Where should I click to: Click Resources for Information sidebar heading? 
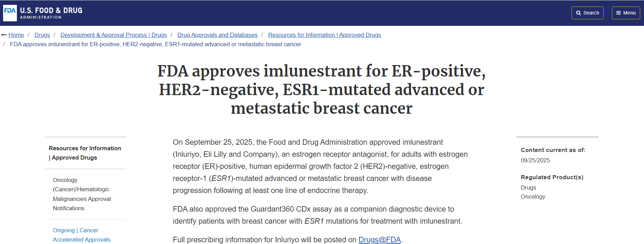[x=85, y=153]
